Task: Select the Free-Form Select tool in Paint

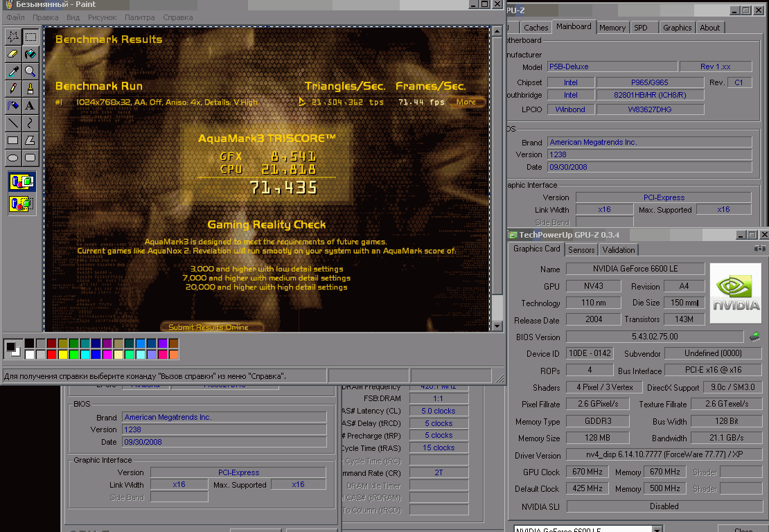Action: pos(13,36)
